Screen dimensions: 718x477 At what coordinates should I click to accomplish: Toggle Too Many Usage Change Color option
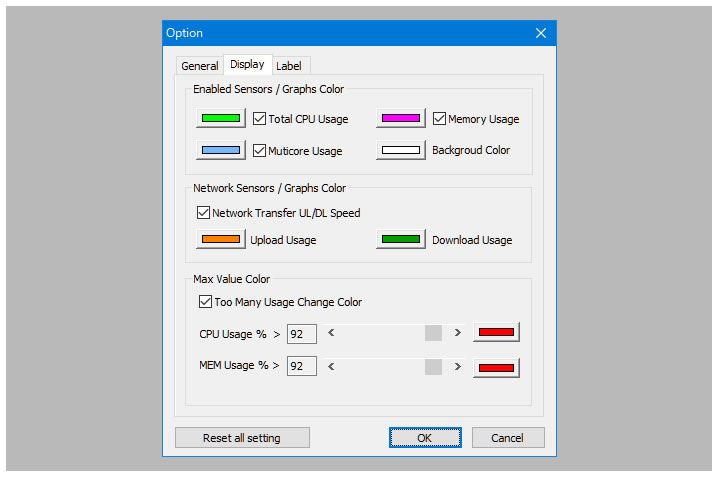tap(206, 302)
